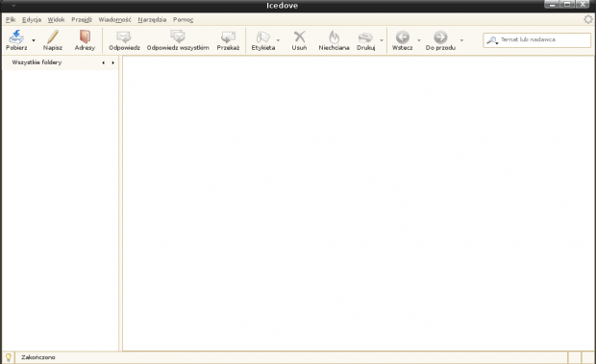The image size is (596, 364).
Task: Open the Wstecz history dropdown arrow
Action: click(x=419, y=40)
